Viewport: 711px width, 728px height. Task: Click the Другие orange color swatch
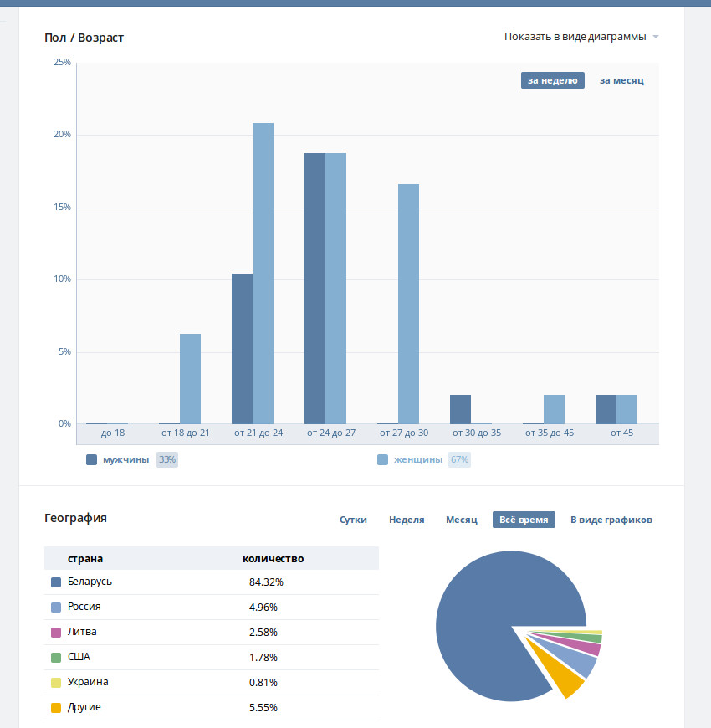point(56,708)
